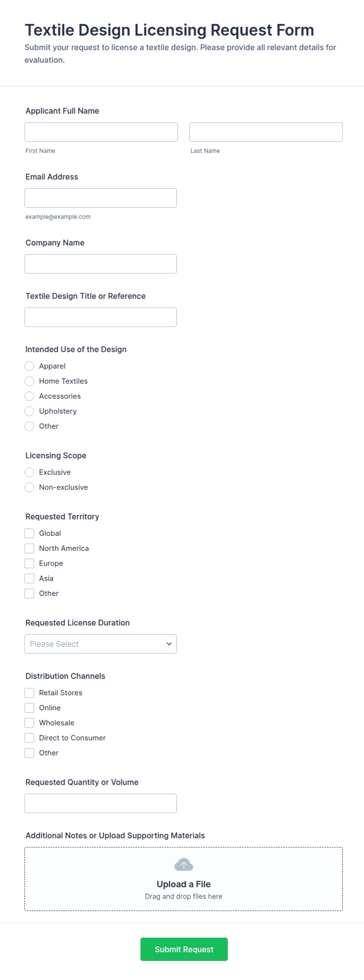Check the Direct to Consumer option

click(29, 738)
